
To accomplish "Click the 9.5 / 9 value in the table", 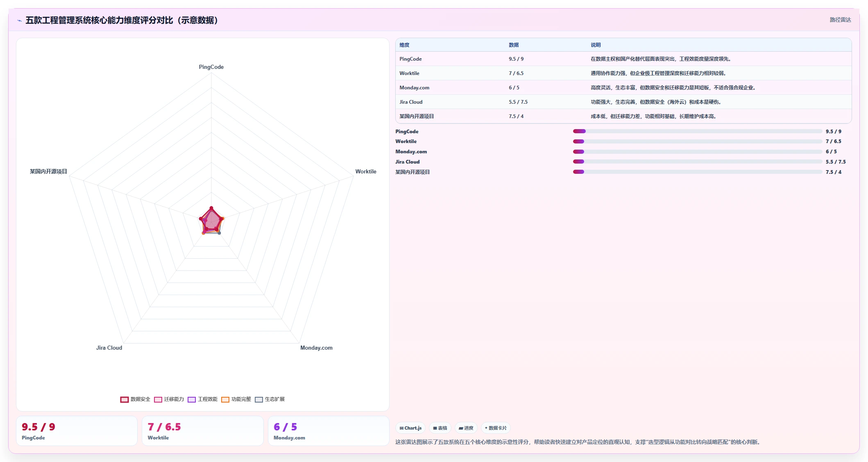I will click(x=516, y=59).
